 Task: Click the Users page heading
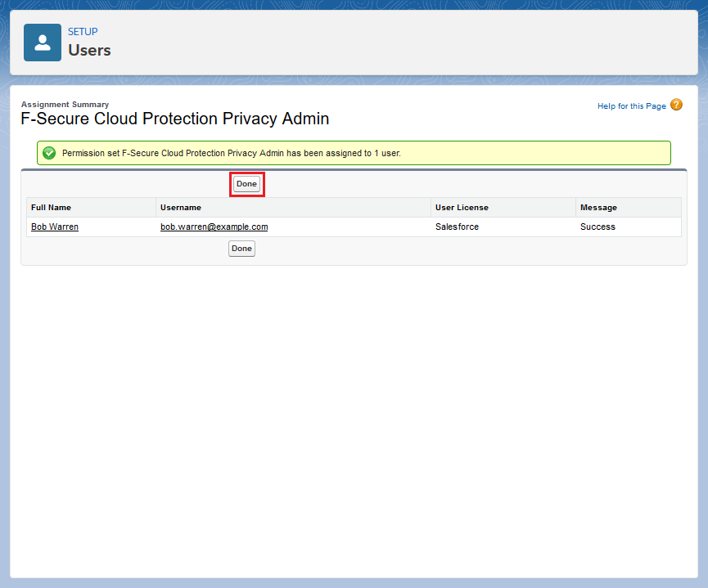coord(89,50)
